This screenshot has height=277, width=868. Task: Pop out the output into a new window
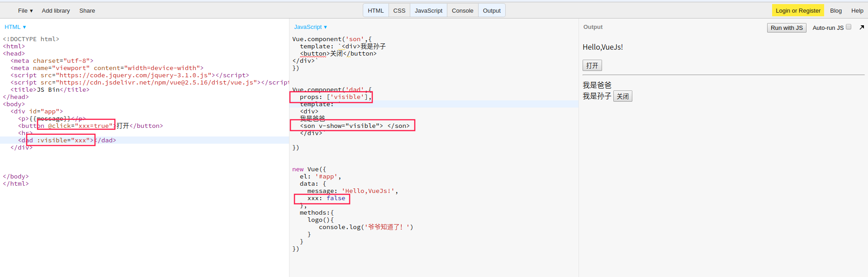coord(862,28)
